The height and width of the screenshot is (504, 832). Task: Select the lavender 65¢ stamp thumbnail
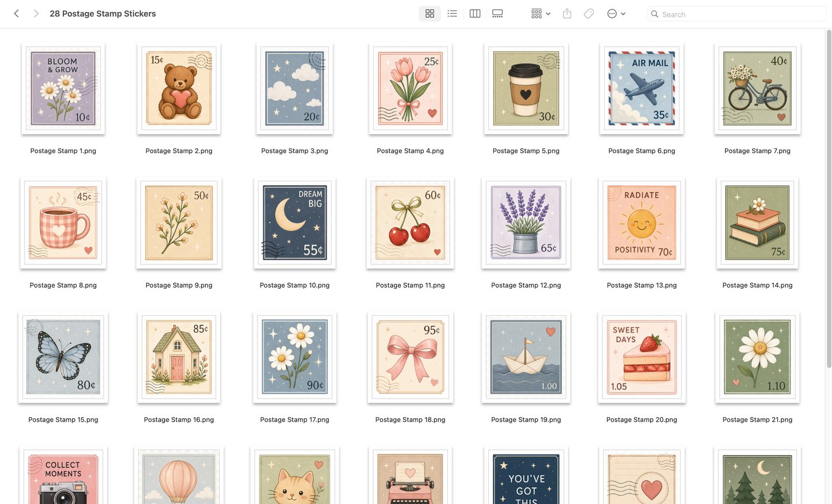tap(526, 223)
